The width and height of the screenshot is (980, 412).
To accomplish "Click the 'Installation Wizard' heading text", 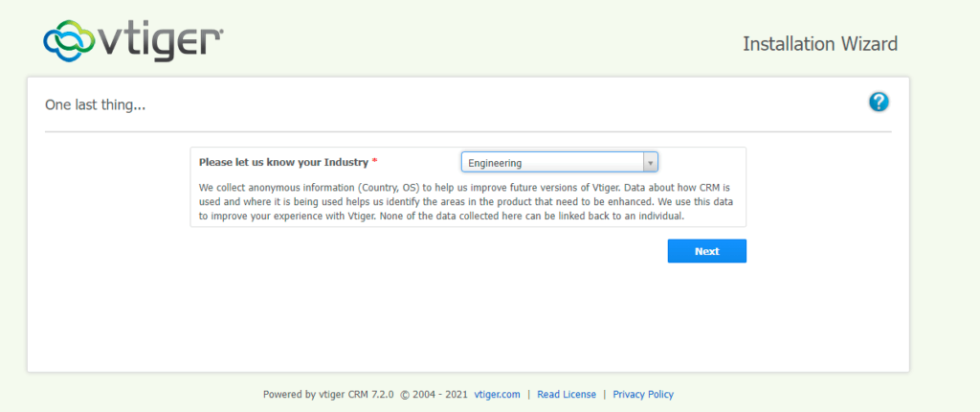I will (820, 44).
